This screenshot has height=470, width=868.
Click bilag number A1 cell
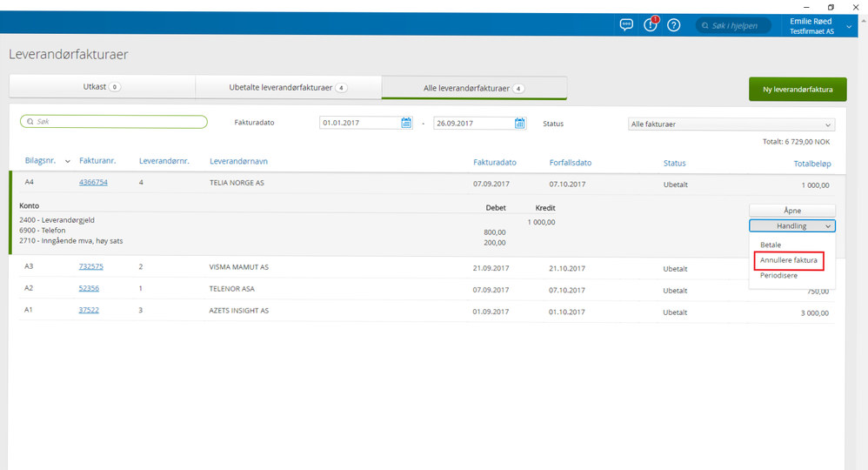(x=28, y=310)
